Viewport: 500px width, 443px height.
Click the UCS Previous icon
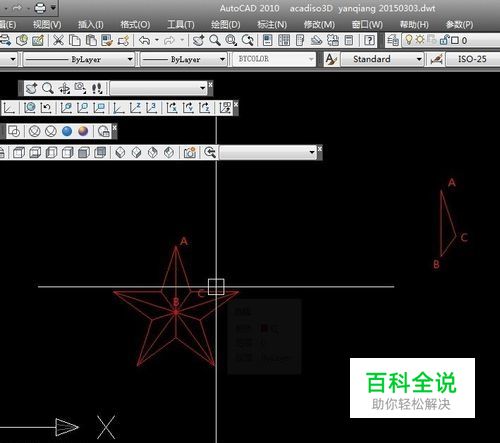(46, 108)
